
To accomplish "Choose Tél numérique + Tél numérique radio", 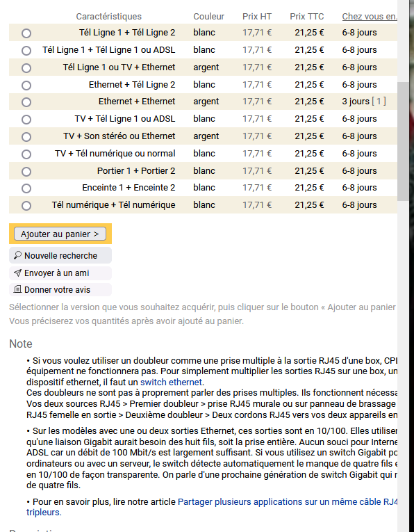I will (26, 206).
